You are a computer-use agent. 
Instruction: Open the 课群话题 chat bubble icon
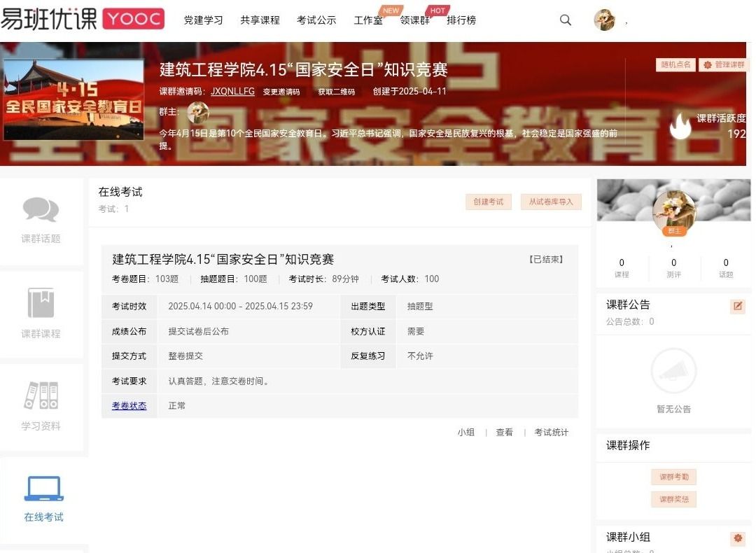pos(41,210)
